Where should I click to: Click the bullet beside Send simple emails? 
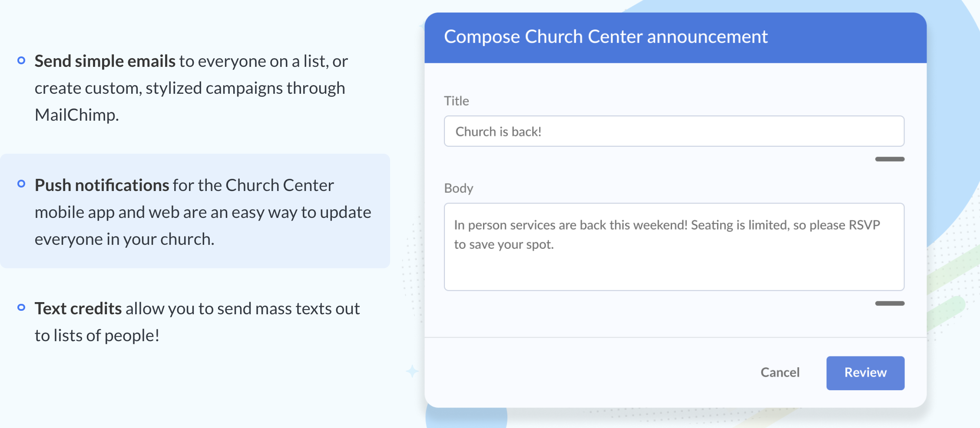coord(21,60)
